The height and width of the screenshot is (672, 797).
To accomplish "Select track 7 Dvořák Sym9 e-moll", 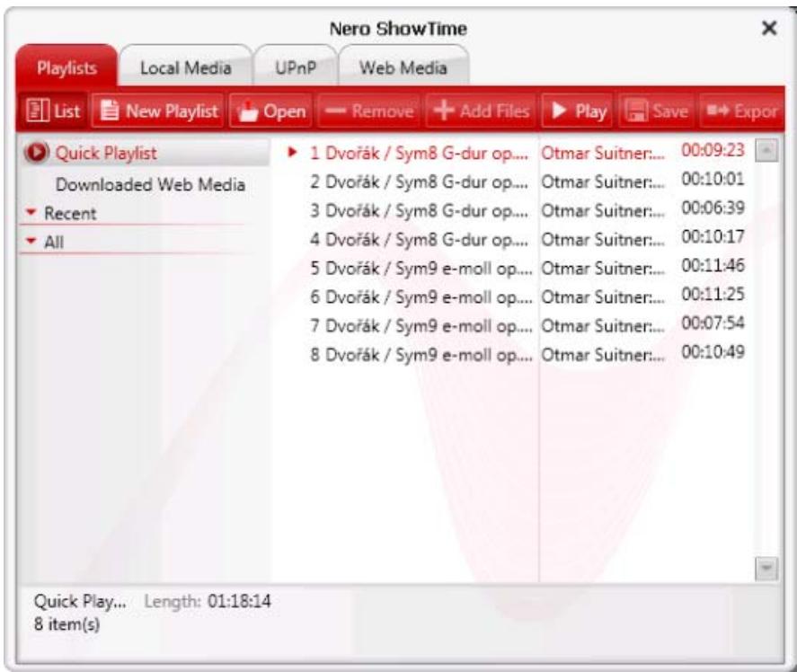I will [x=421, y=326].
